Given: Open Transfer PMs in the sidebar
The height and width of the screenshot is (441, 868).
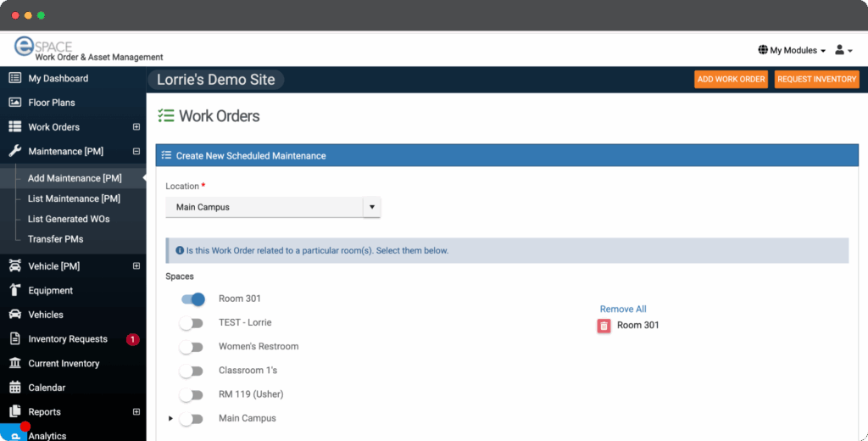Looking at the screenshot, I should [55, 239].
